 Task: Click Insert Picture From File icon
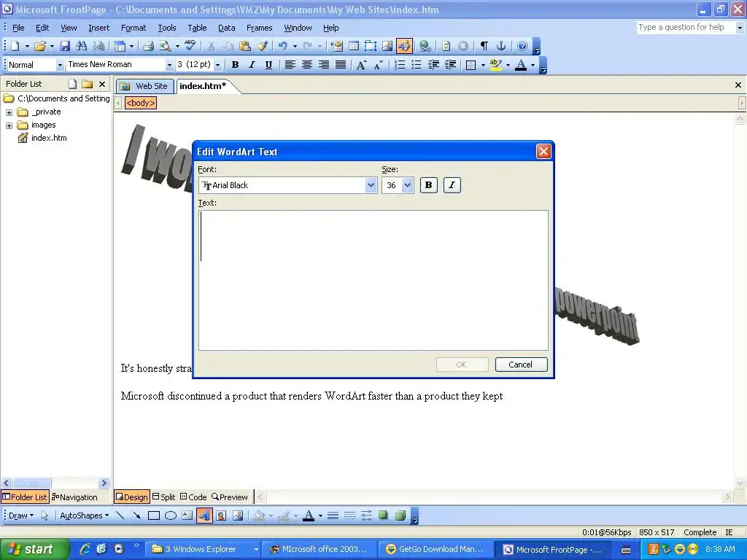pos(387,46)
